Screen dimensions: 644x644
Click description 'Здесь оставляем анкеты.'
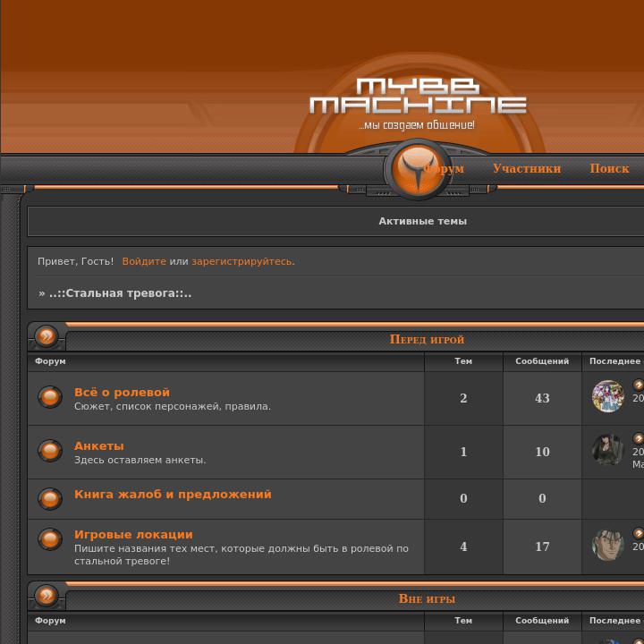tap(140, 460)
